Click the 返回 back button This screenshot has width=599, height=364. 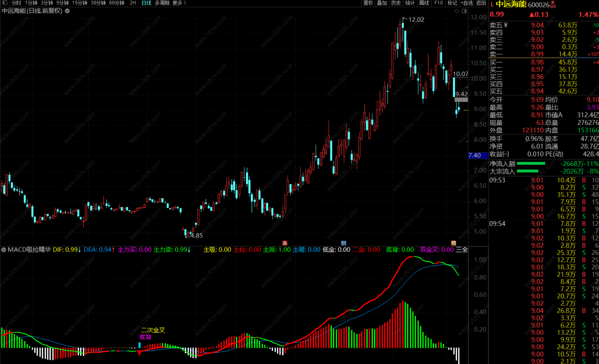tap(481, 3)
